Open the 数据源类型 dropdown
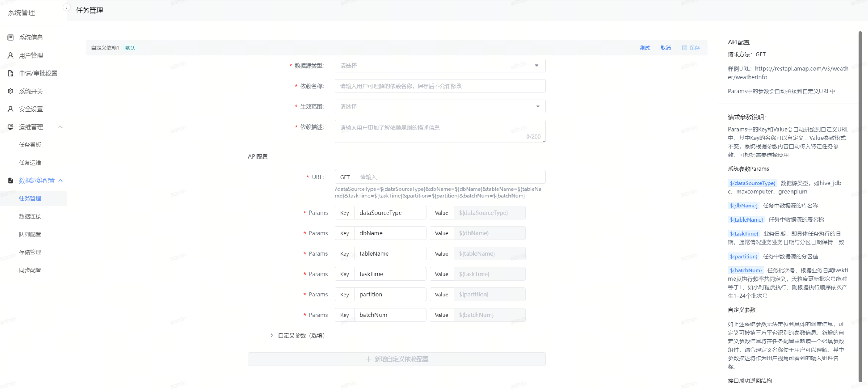The width and height of the screenshot is (868, 389). (440, 66)
